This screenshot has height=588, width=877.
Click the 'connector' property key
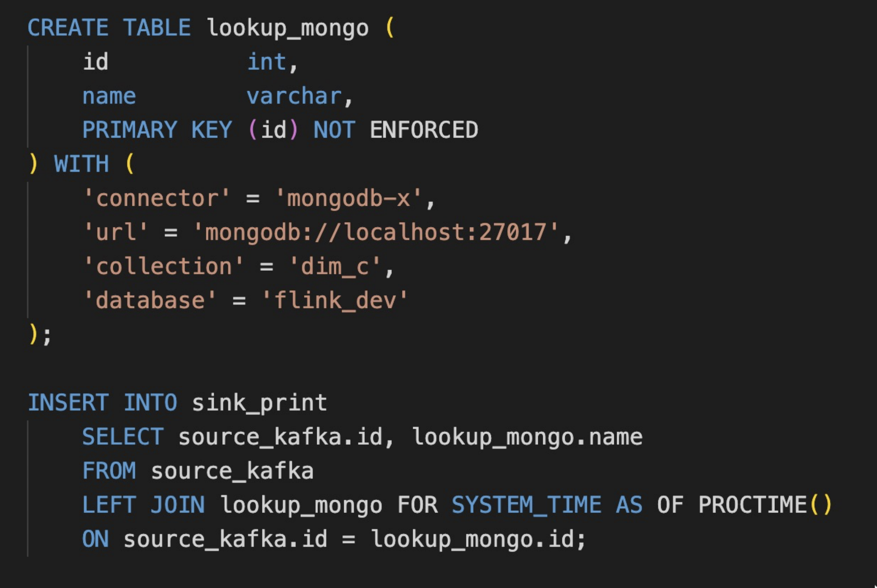(157, 198)
